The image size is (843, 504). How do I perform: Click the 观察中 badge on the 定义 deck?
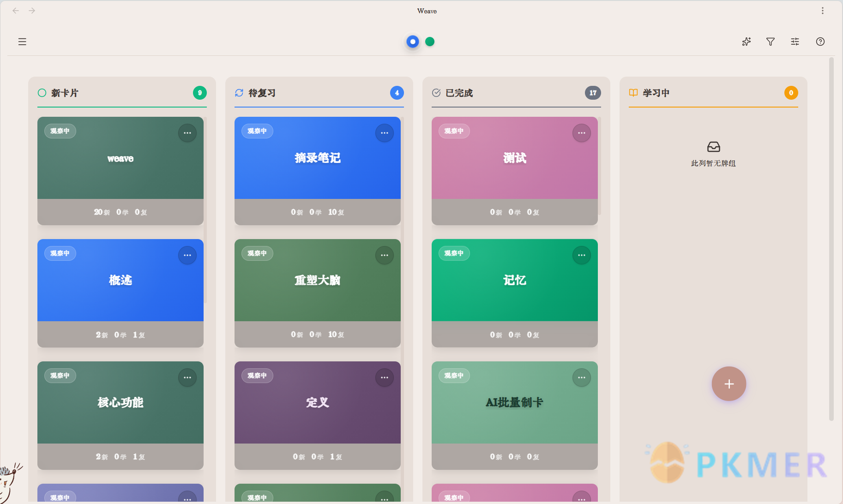point(257,376)
